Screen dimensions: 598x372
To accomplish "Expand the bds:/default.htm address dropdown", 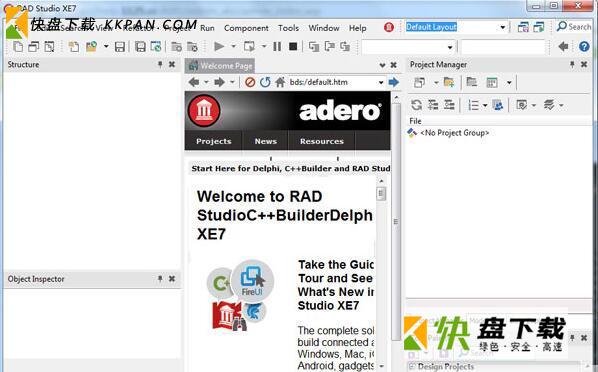I will click(x=381, y=82).
